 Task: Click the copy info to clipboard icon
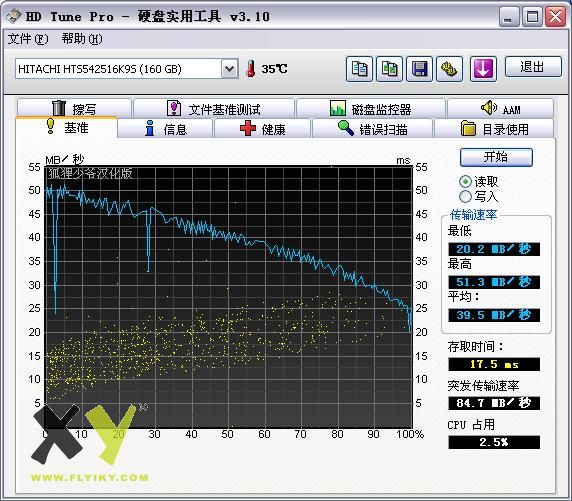pyautogui.click(x=359, y=69)
